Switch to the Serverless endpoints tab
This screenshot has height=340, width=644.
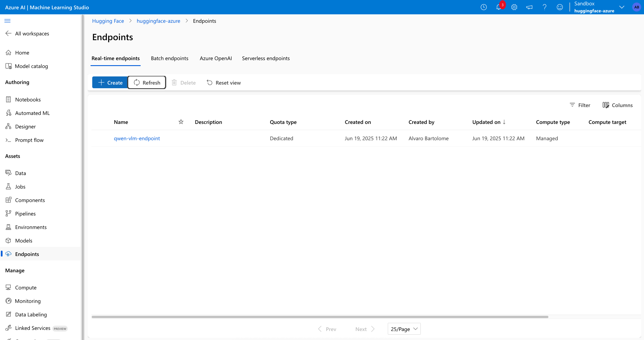[266, 58]
